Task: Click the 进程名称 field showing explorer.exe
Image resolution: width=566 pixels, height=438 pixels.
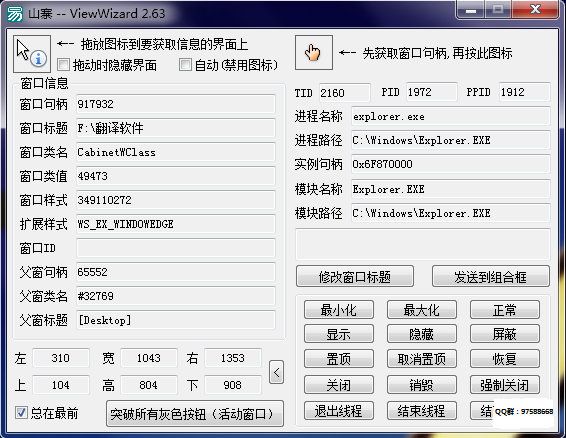Action: (x=451, y=116)
